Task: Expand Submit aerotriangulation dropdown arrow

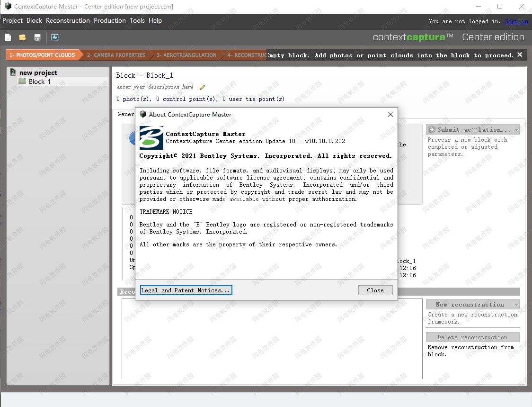Action: click(x=516, y=130)
